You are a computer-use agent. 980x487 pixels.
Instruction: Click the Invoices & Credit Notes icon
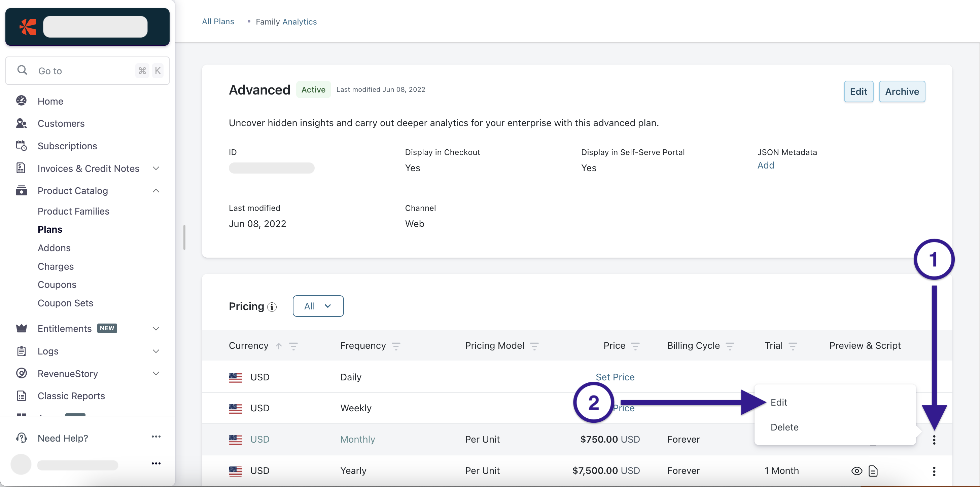(x=21, y=168)
